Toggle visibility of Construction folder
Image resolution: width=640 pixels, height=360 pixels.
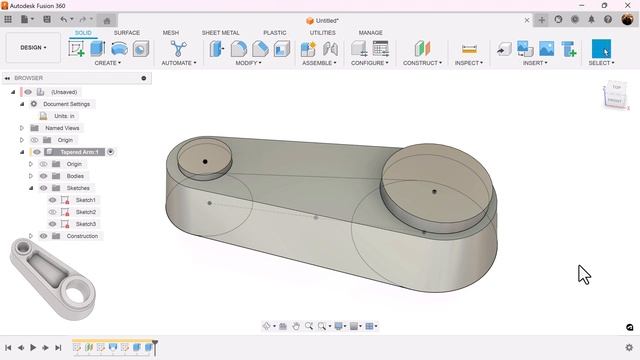tap(43, 236)
